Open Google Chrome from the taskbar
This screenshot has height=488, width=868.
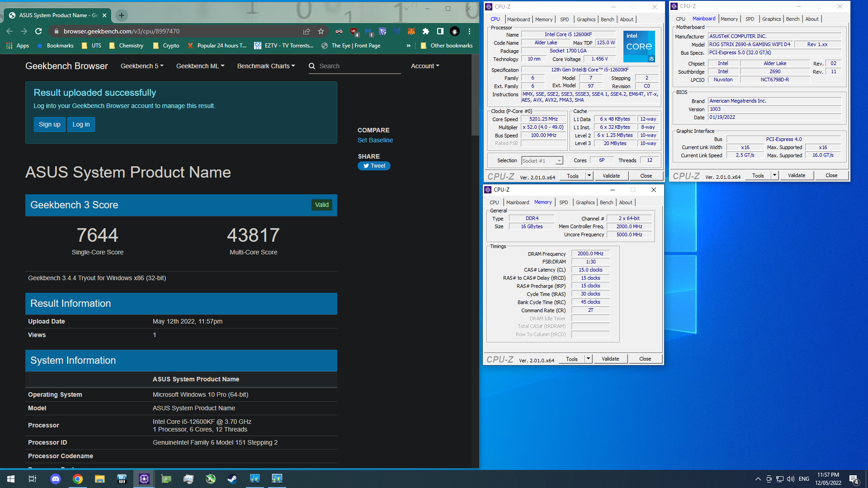pos(77,479)
